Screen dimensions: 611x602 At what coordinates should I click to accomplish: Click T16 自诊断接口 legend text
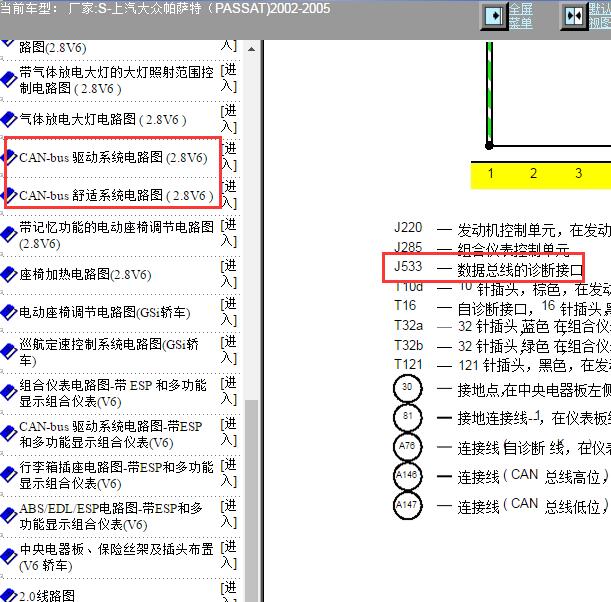(x=502, y=308)
